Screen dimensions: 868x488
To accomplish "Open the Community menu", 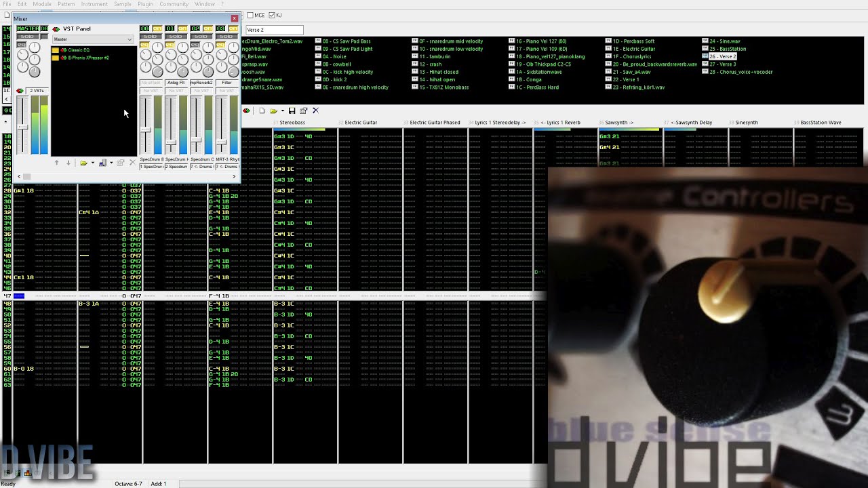I will tap(174, 4).
